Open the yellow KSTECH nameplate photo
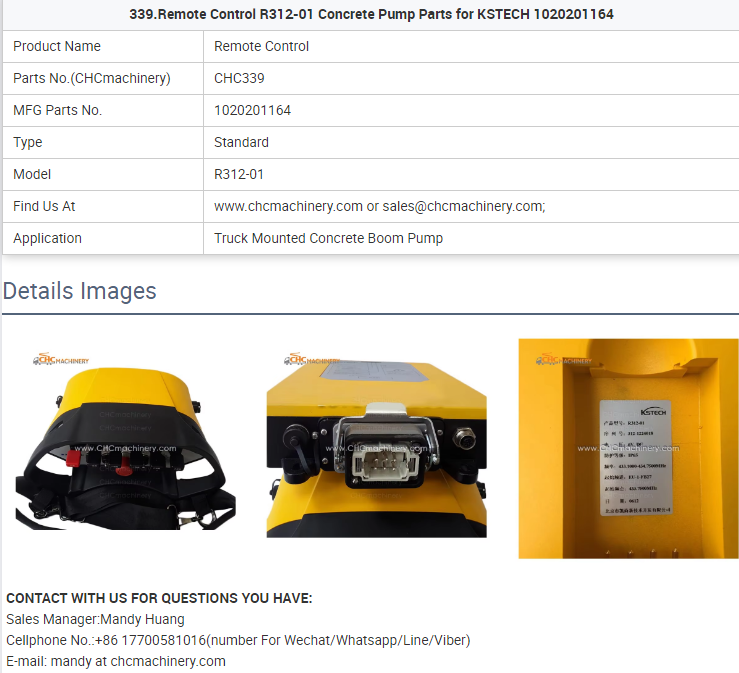The height and width of the screenshot is (673, 739). 628,448
